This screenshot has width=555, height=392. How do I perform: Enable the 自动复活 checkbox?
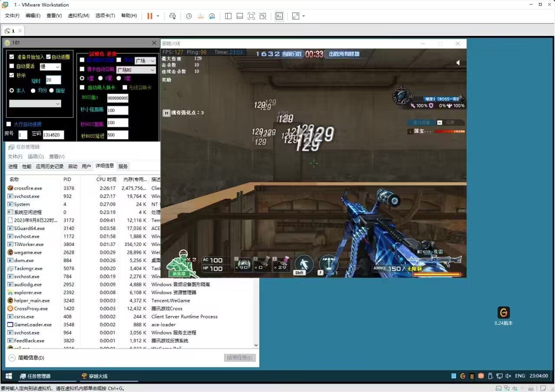pyautogui.click(x=12, y=66)
